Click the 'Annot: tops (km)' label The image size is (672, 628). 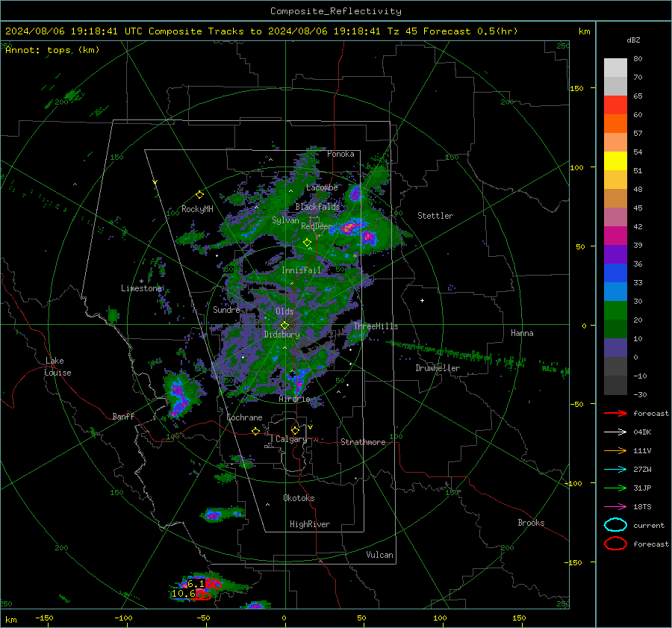[x=52, y=50]
